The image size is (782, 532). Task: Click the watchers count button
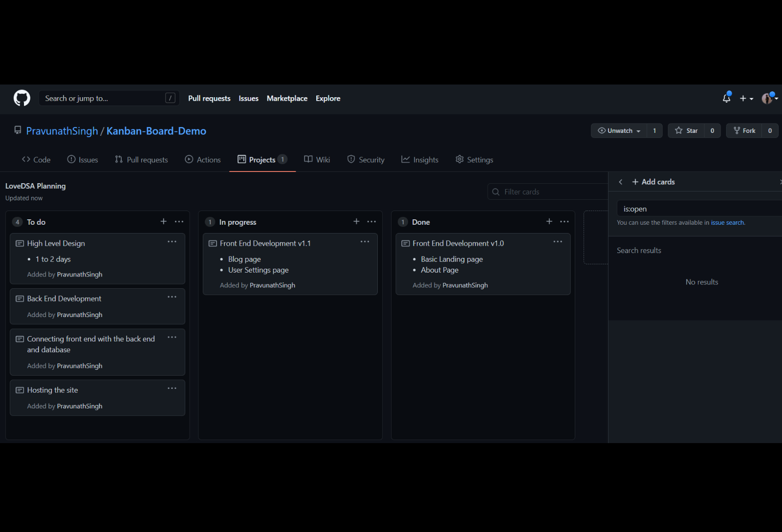(654, 131)
